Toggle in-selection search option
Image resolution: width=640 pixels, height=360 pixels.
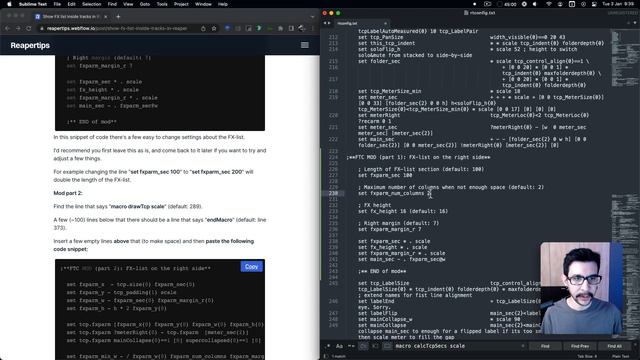375,346
